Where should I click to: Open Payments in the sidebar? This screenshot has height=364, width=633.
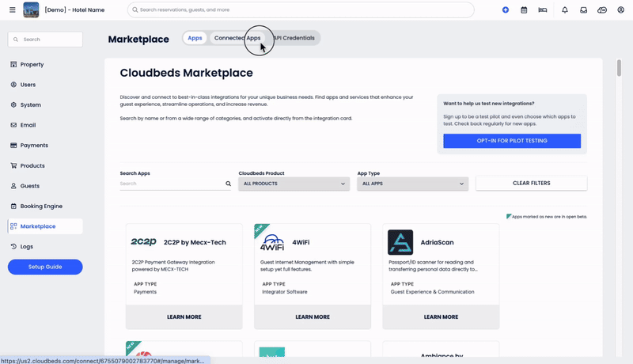tap(34, 146)
